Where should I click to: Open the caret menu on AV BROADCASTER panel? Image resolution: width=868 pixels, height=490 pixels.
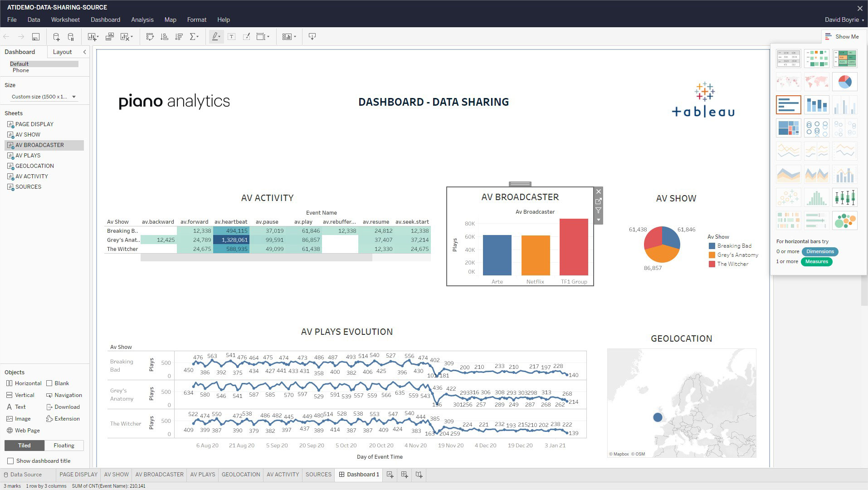coord(598,220)
